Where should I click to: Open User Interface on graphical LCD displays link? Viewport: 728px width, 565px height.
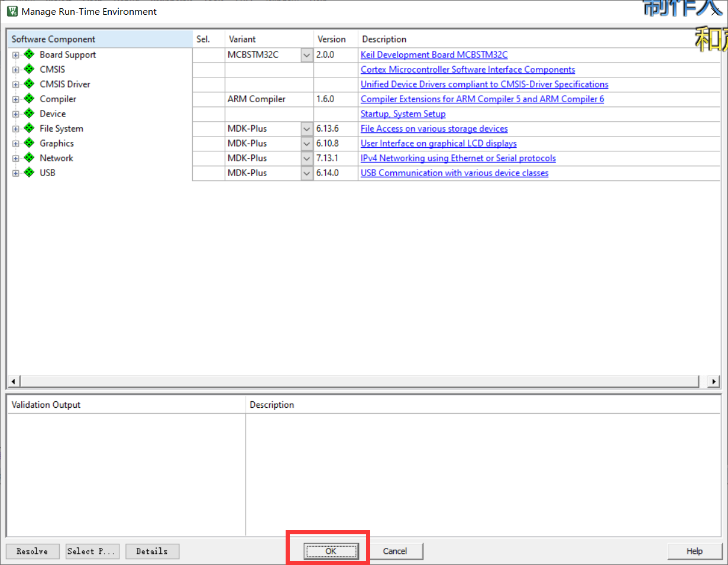439,143
